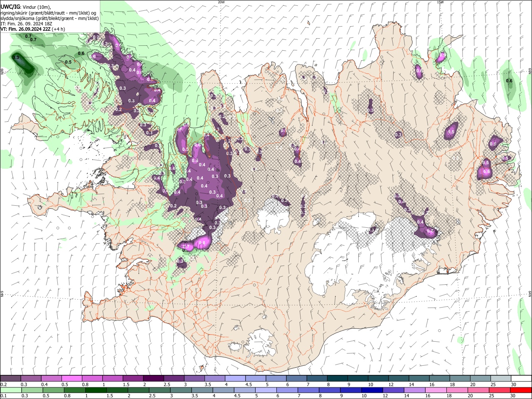Click top-row legend swatch between 0.2 and 0.3
The height and width of the screenshot is (399, 532).
point(11,379)
